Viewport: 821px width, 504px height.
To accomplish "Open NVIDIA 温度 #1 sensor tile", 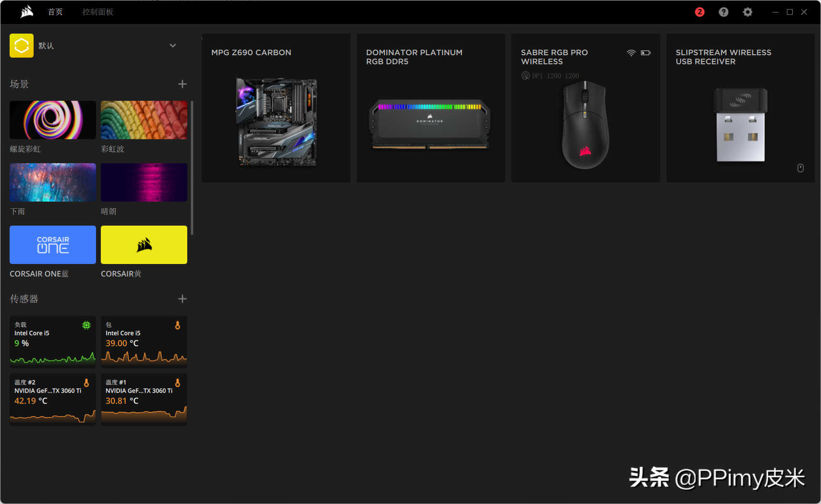I will click(x=144, y=399).
